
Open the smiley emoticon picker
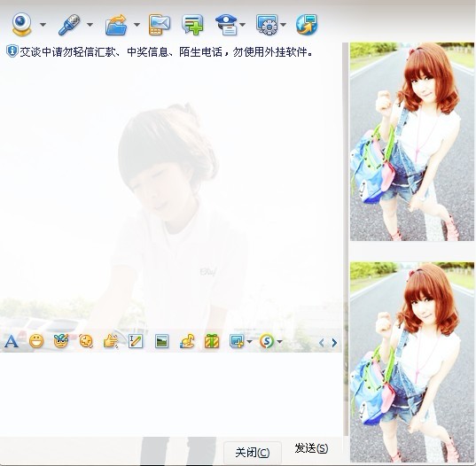pyautogui.click(x=36, y=342)
